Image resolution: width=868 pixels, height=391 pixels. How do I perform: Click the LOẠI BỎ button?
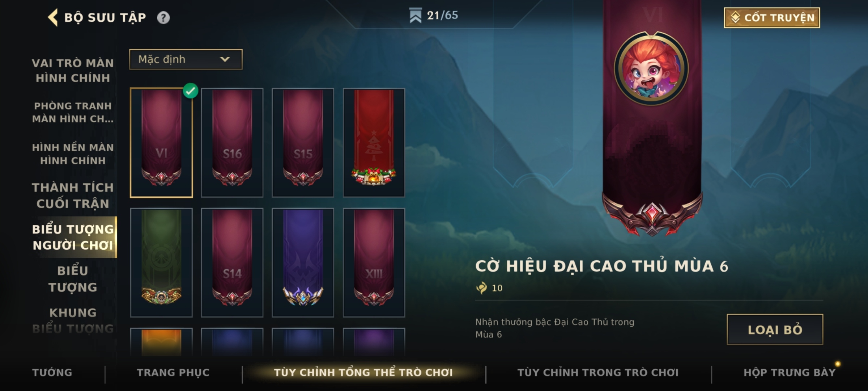tap(775, 329)
